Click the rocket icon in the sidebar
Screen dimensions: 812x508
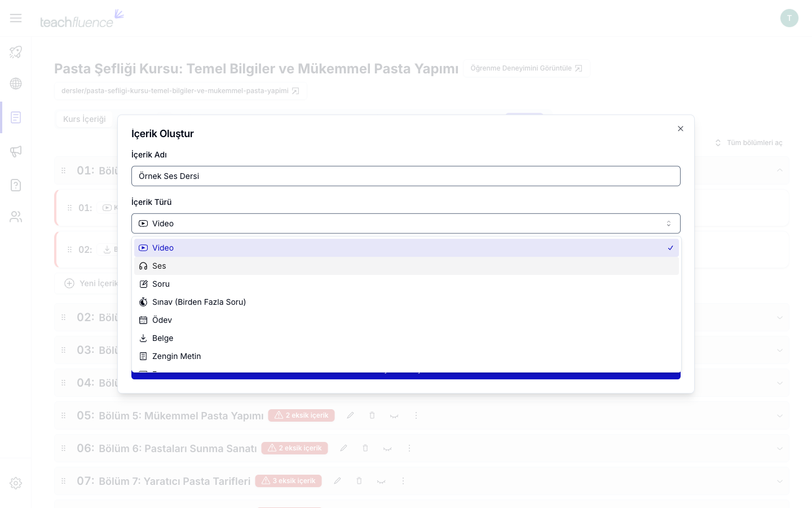16,52
